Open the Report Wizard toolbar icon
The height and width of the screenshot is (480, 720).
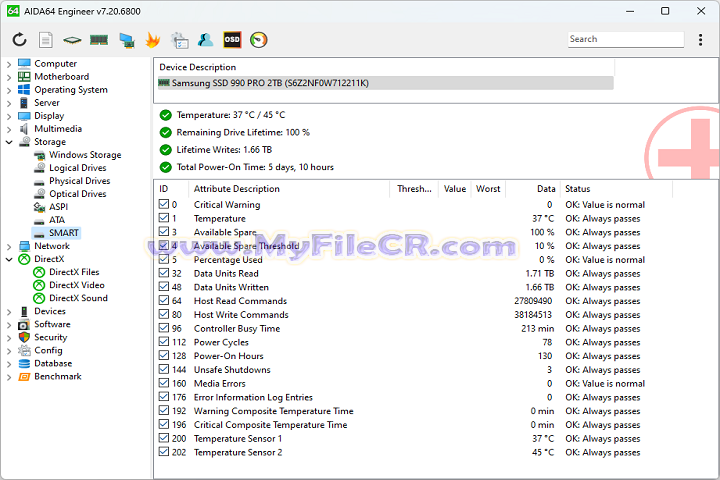179,40
